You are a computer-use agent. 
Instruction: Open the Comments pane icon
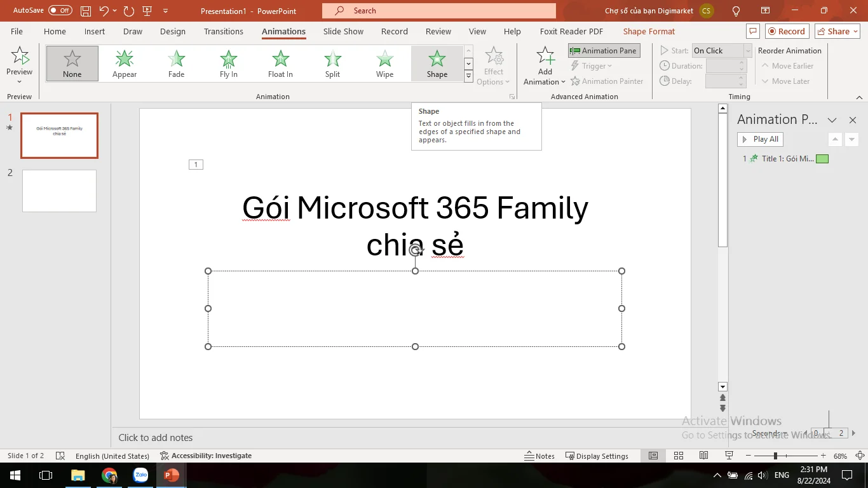click(753, 31)
